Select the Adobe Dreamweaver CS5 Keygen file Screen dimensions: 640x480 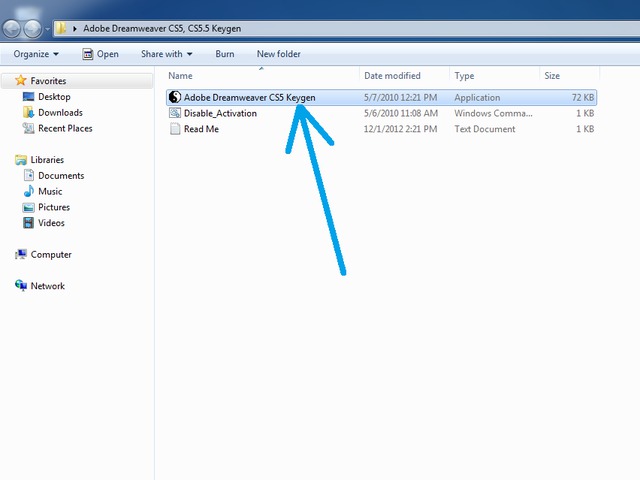(382, 98)
